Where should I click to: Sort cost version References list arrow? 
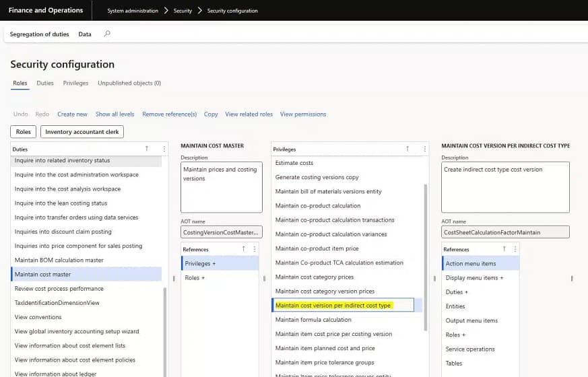[504, 249]
